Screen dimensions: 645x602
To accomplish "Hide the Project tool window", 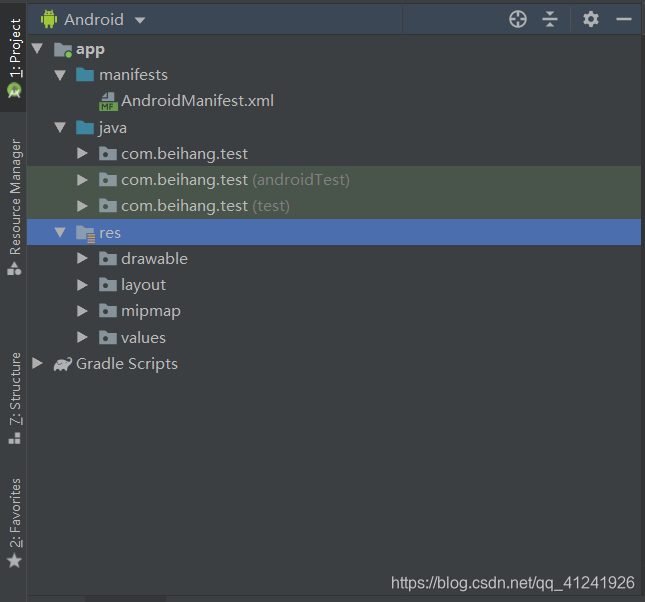I will point(624,19).
